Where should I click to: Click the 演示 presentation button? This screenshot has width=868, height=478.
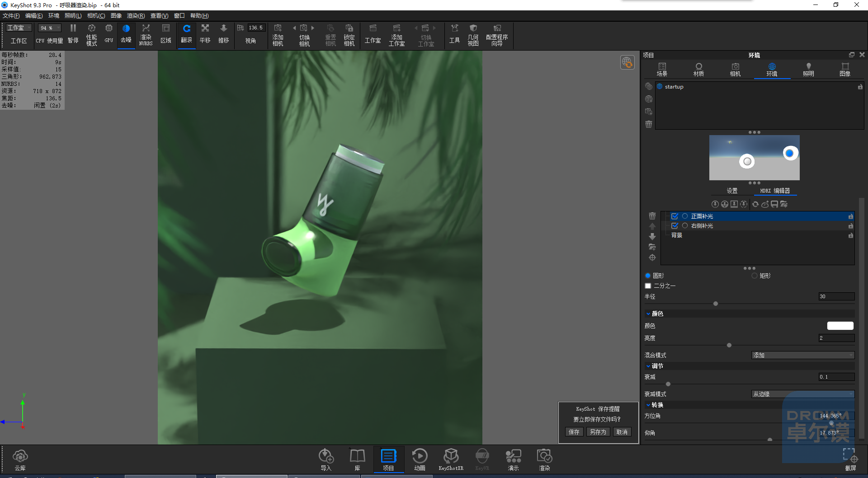coord(513,460)
